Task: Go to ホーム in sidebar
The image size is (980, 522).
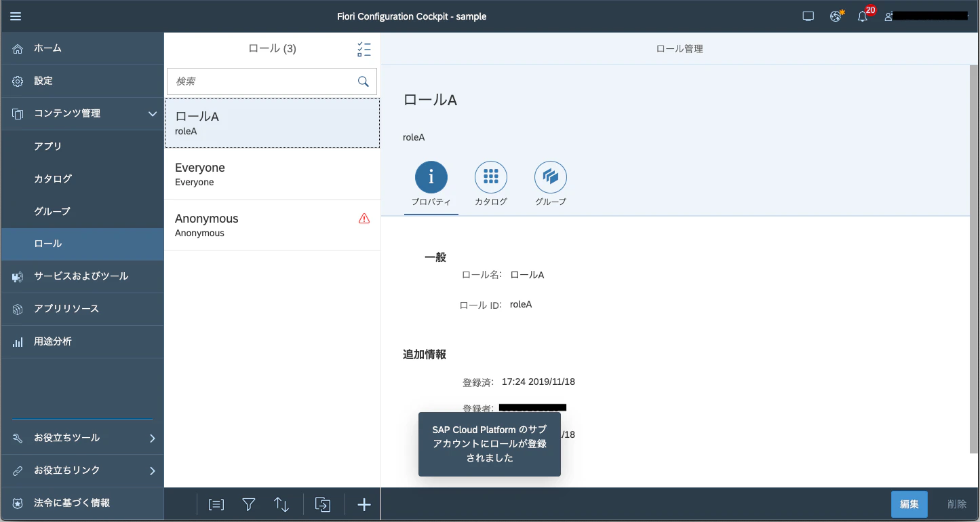Action: 82,48
